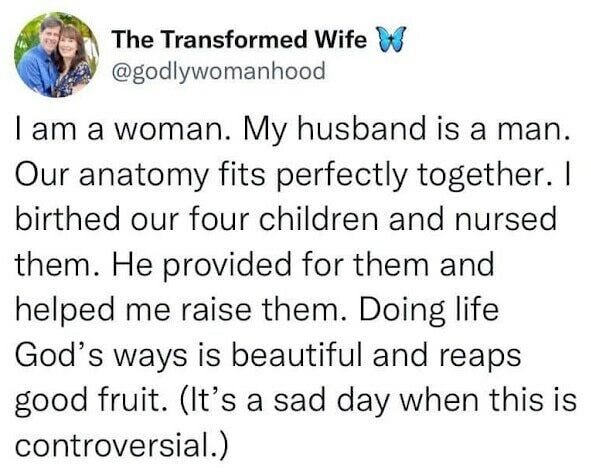This screenshot has height=473, width=591.
Task: Select the word "controversial.)" at the end
Action: pos(122,445)
